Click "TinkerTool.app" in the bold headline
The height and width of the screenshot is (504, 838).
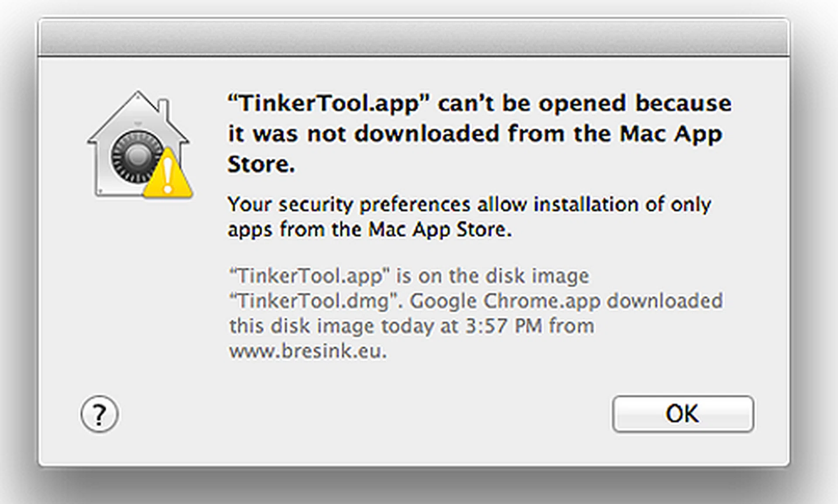click(329, 103)
